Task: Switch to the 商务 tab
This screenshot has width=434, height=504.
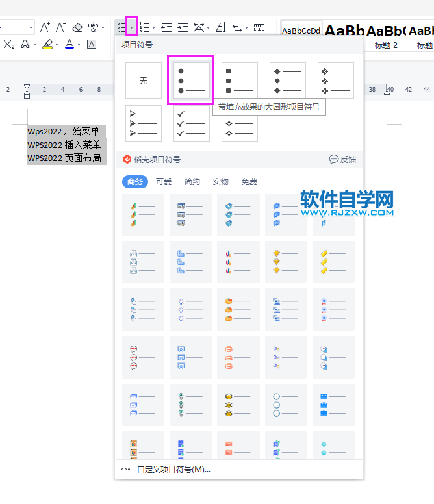Action: tap(135, 182)
